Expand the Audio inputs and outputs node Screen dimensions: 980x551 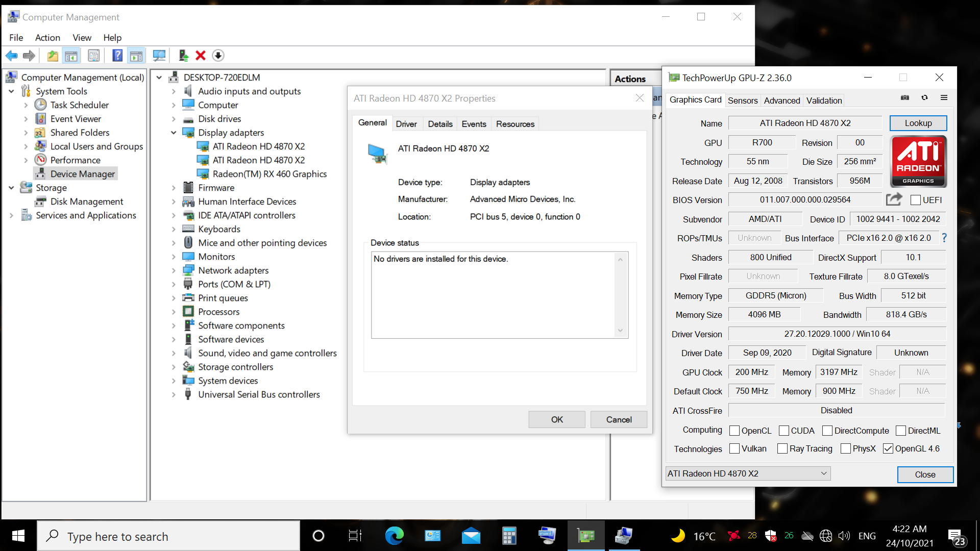click(x=174, y=91)
